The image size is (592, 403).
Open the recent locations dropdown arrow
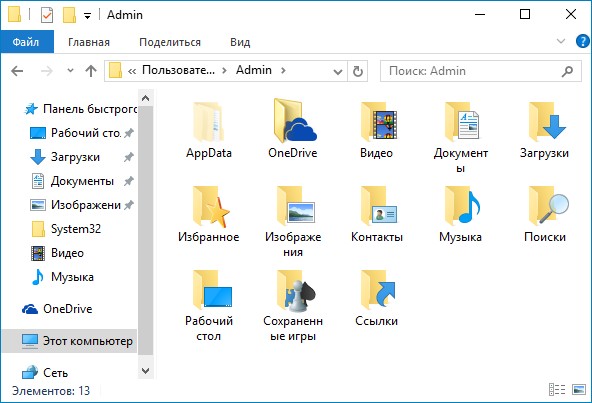click(70, 70)
